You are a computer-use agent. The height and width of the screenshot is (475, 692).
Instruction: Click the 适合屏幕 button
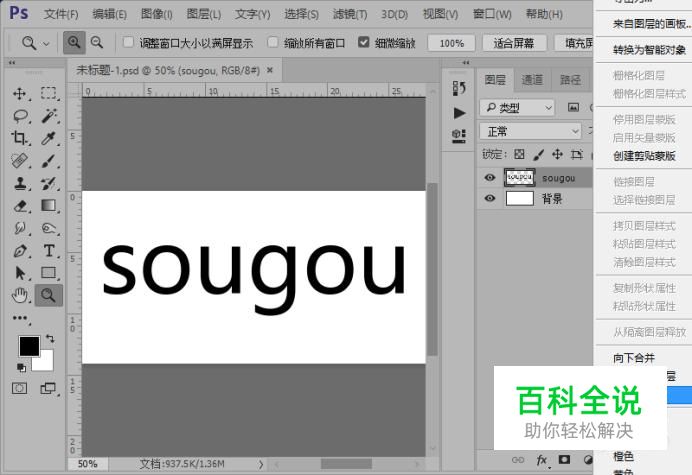514,43
